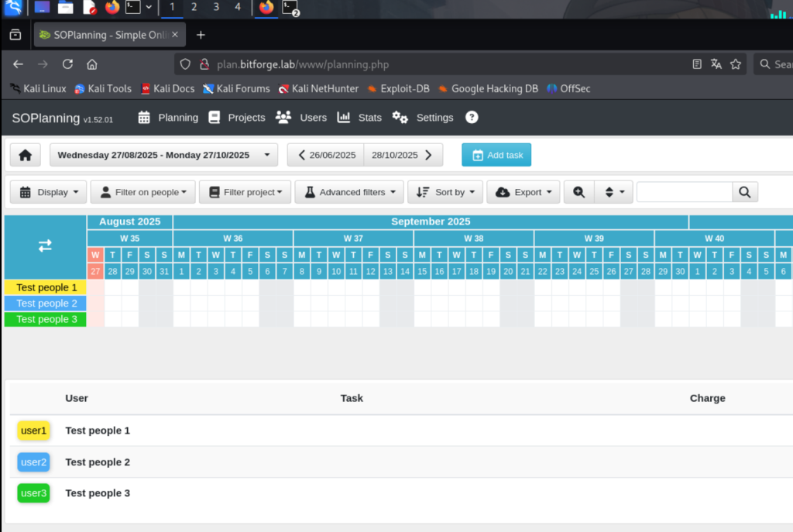Click the swap rows/columns arrows icon
This screenshot has height=532, width=793.
point(45,245)
